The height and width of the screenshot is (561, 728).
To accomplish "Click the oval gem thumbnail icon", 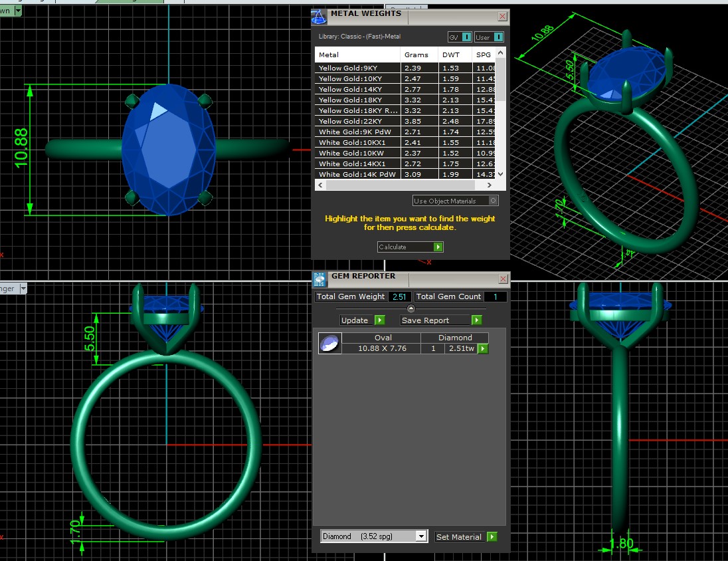I will click(x=329, y=343).
